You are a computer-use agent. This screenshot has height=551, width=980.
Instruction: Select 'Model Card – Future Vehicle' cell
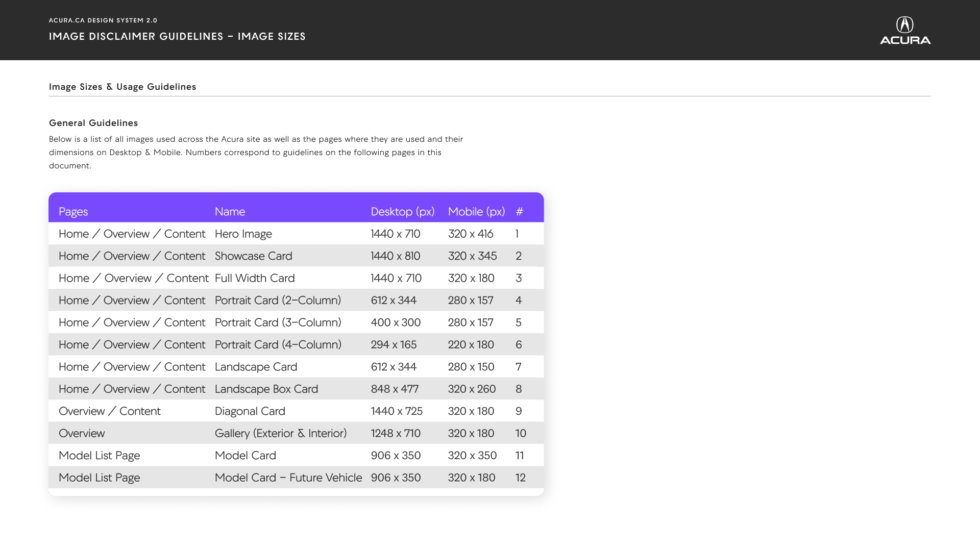(288, 478)
